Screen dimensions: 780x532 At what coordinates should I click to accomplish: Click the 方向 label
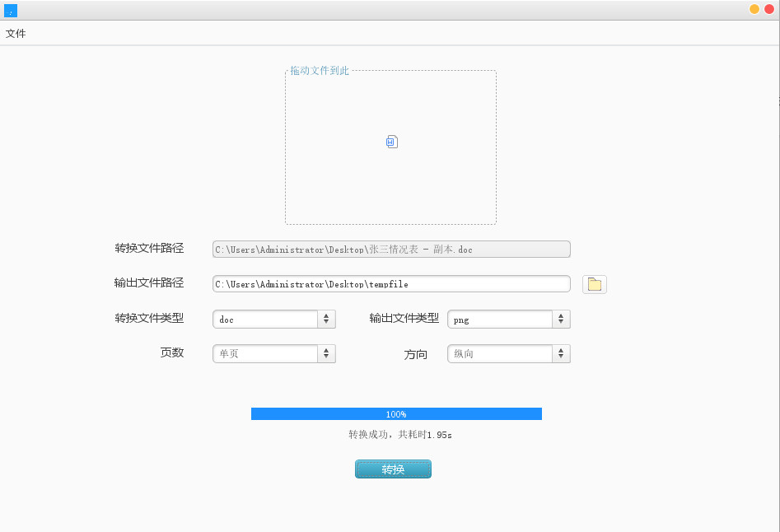pos(415,354)
